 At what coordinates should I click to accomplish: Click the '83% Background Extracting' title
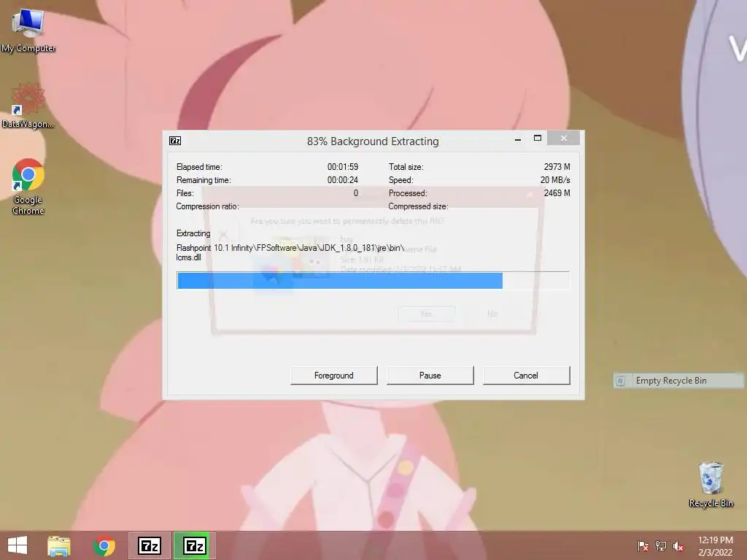pyautogui.click(x=373, y=141)
